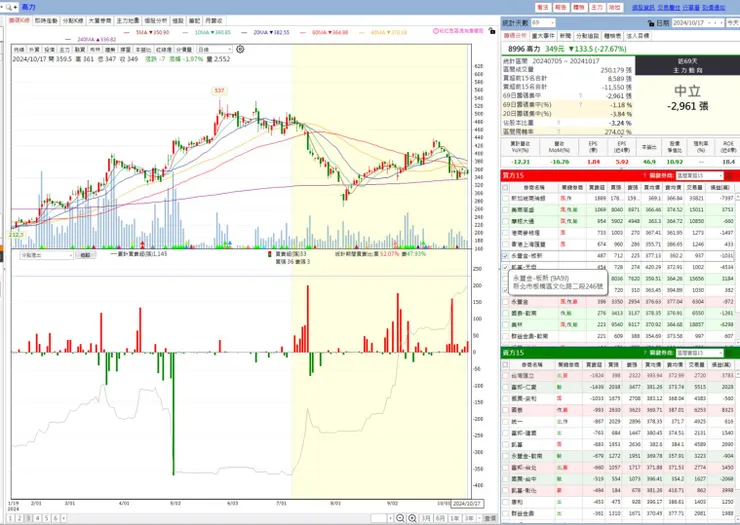Check the 香港上海匯豐 row checkbox
The height and width of the screenshot is (525, 740).
tap(505, 244)
